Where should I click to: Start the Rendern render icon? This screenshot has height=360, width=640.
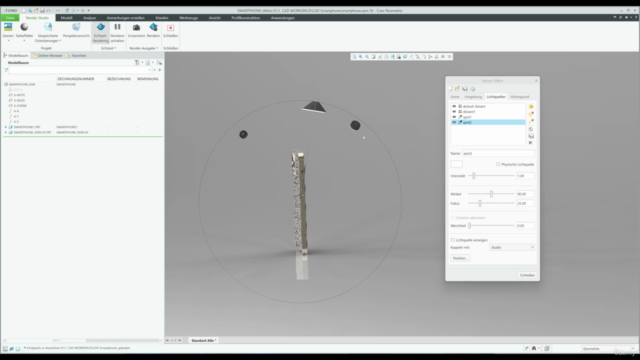coord(153,27)
